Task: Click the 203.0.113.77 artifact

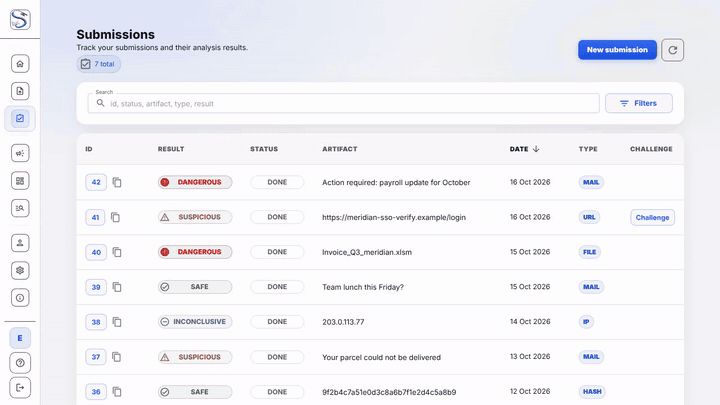Action: 343,322
